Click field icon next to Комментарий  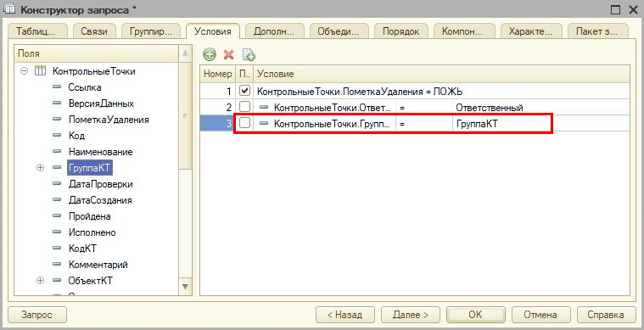click(57, 265)
